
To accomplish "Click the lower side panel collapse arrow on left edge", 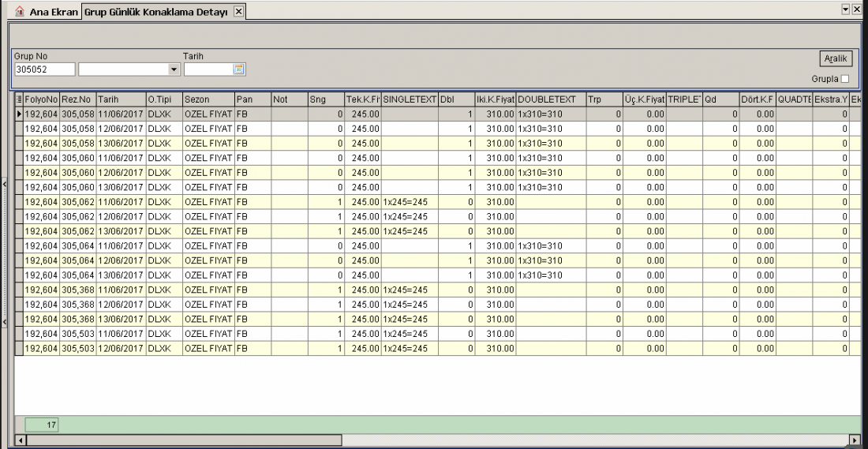I will (4, 322).
